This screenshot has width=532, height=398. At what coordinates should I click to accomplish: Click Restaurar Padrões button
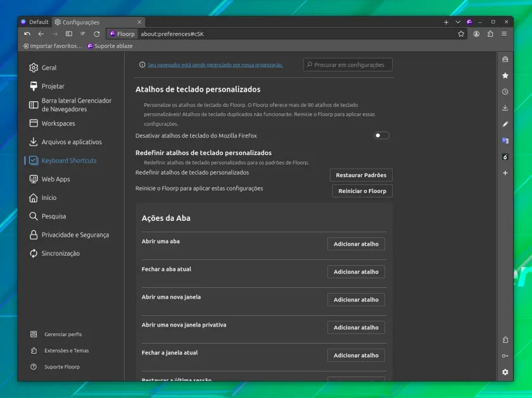click(x=361, y=175)
